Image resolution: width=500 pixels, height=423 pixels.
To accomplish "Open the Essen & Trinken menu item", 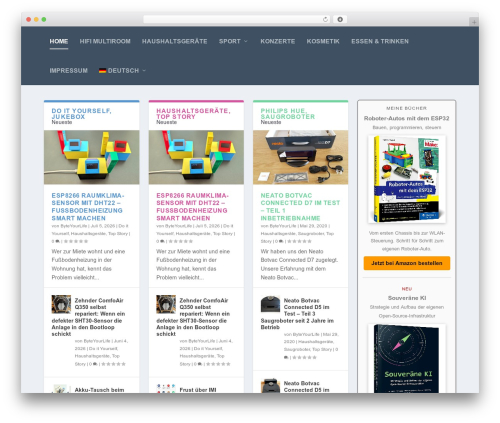I will [380, 41].
